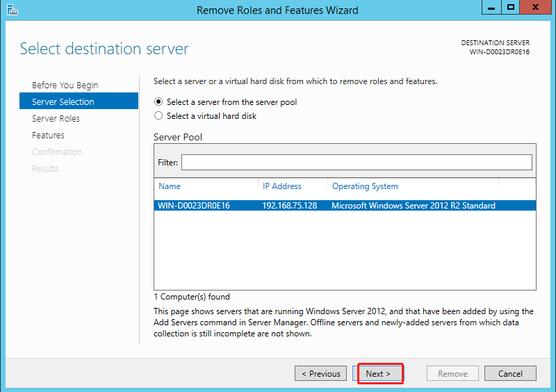This screenshot has height=392, width=556.
Task: Maximize the wizard window
Action: point(511,8)
